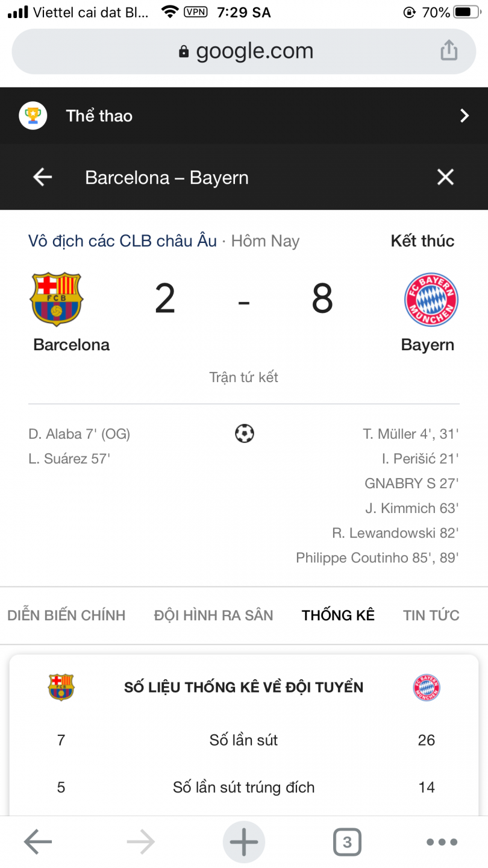Select the THỐNG KÊ tab

[338, 615]
